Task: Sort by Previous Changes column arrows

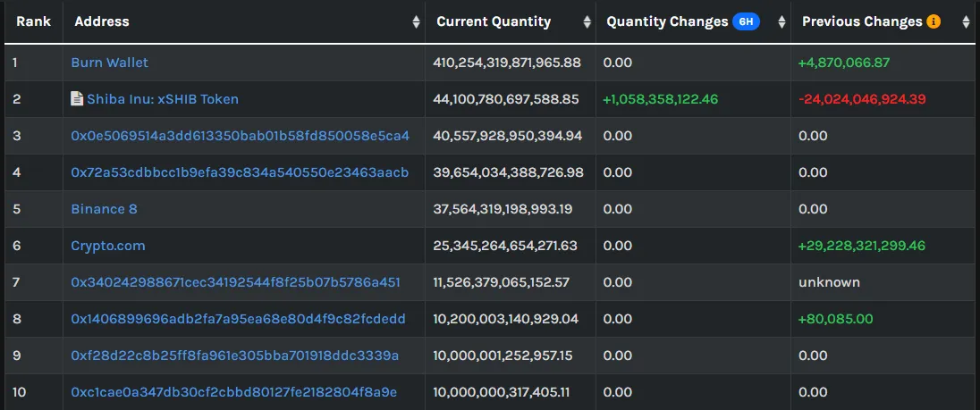Action: 966,21
